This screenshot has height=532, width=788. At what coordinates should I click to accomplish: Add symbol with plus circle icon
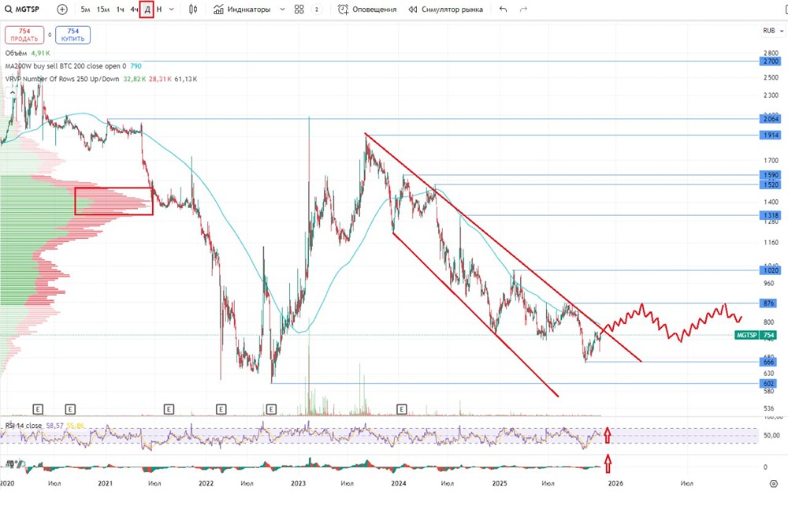[61, 9]
